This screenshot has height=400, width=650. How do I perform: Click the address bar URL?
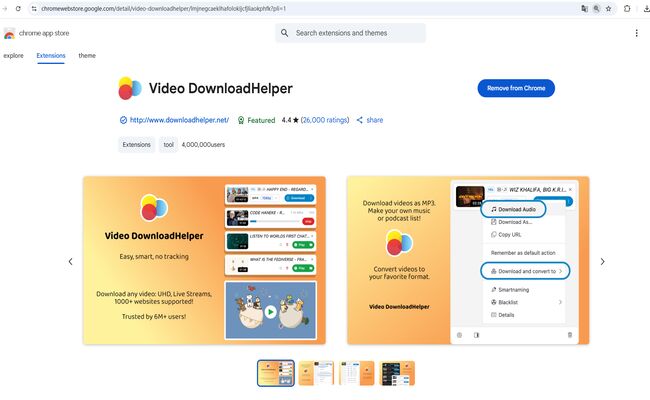tap(163, 8)
